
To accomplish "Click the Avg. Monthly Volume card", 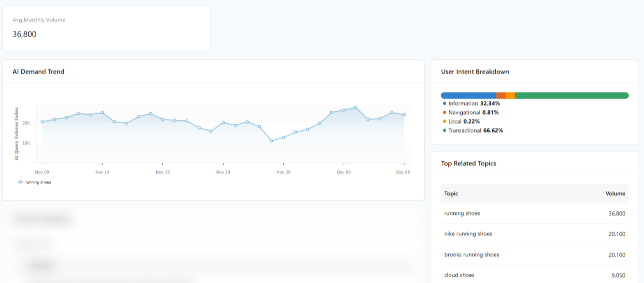I will click(106, 28).
